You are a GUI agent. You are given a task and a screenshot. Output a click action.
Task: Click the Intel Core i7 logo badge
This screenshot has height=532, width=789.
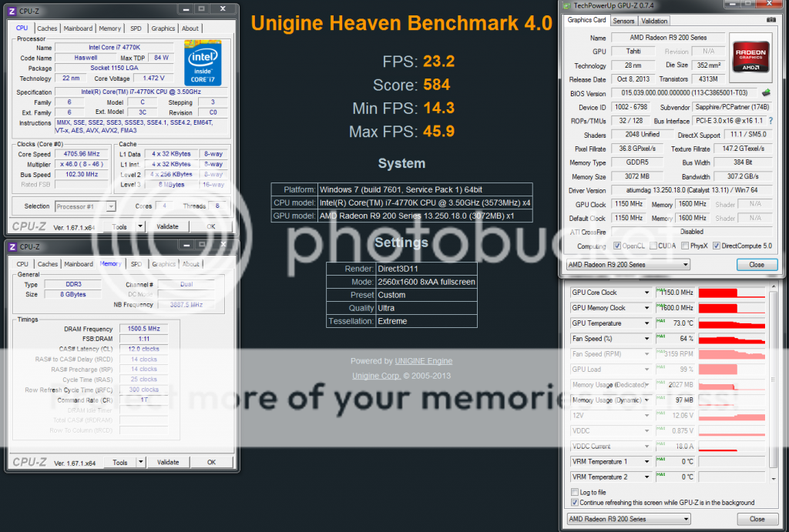(203, 62)
